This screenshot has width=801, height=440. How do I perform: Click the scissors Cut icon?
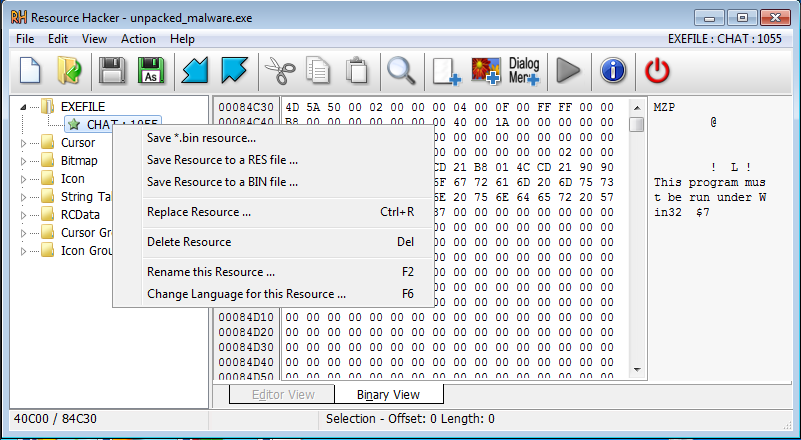click(x=279, y=71)
